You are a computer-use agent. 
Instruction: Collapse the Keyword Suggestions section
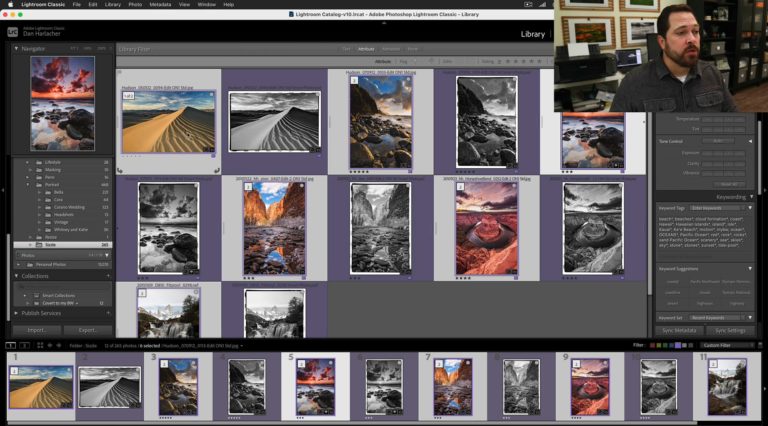point(750,269)
